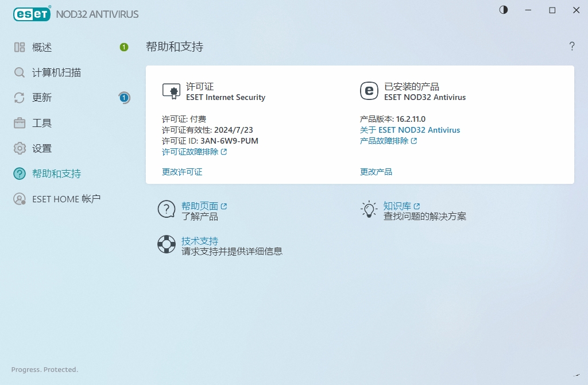
Task: Open 计算机扫描 using the magnifier icon
Action: 18,72
